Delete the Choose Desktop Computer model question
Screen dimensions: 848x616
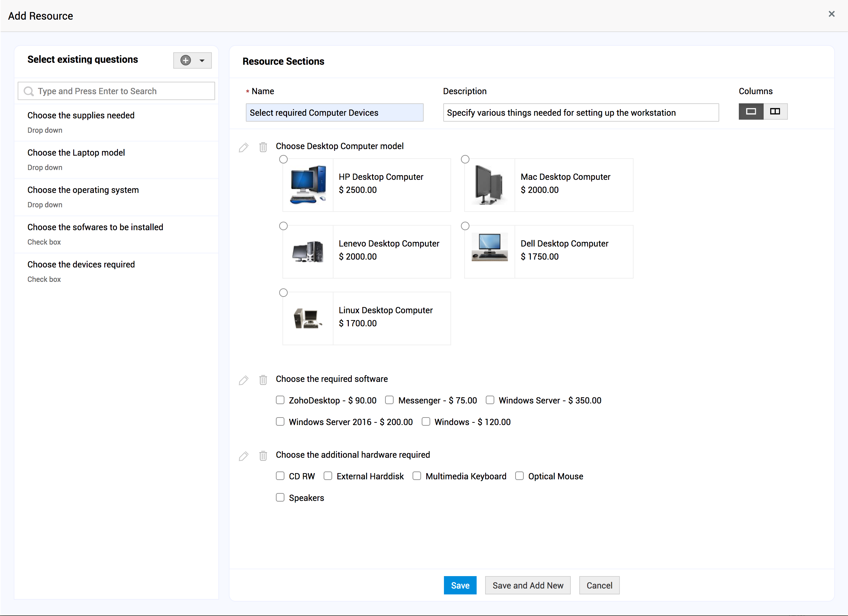tap(263, 147)
